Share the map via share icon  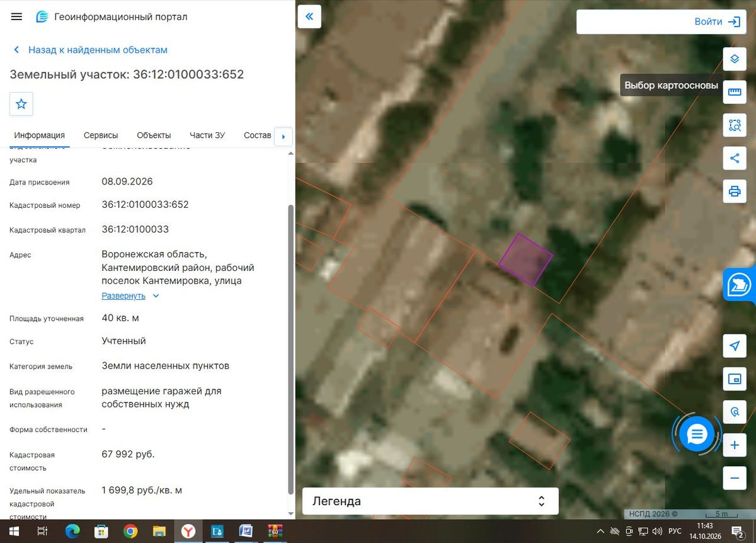click(x=735, y=158)
